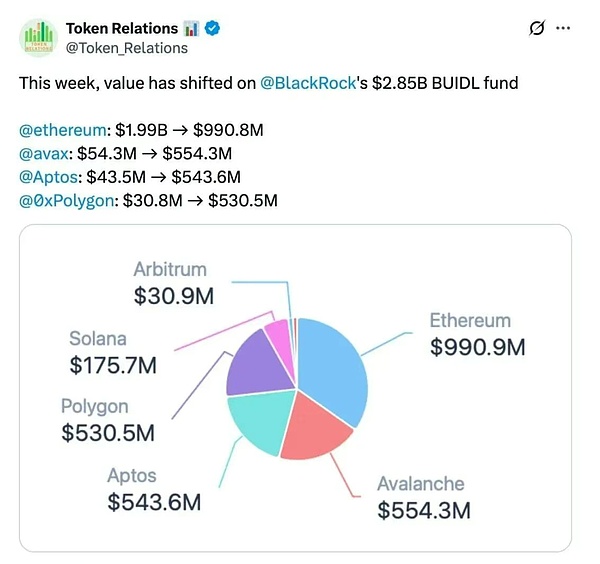Viewport: 600px width, 564px height.
Task: Open the Token Relations display name
Action: click(122, 28)
